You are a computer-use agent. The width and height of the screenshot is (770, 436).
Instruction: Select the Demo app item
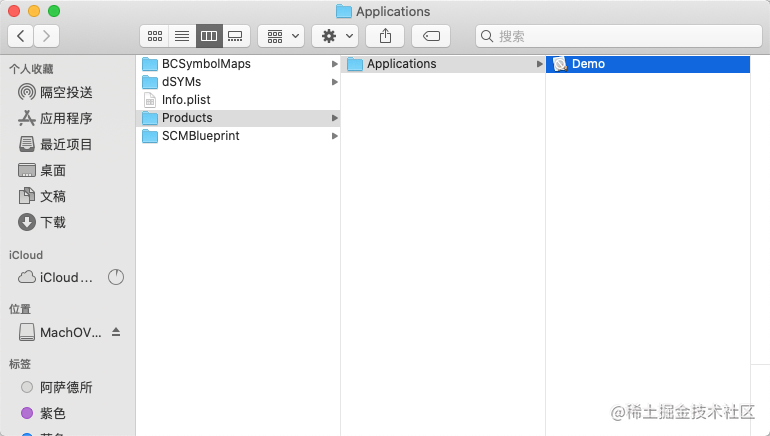click(x=648, y=64)
